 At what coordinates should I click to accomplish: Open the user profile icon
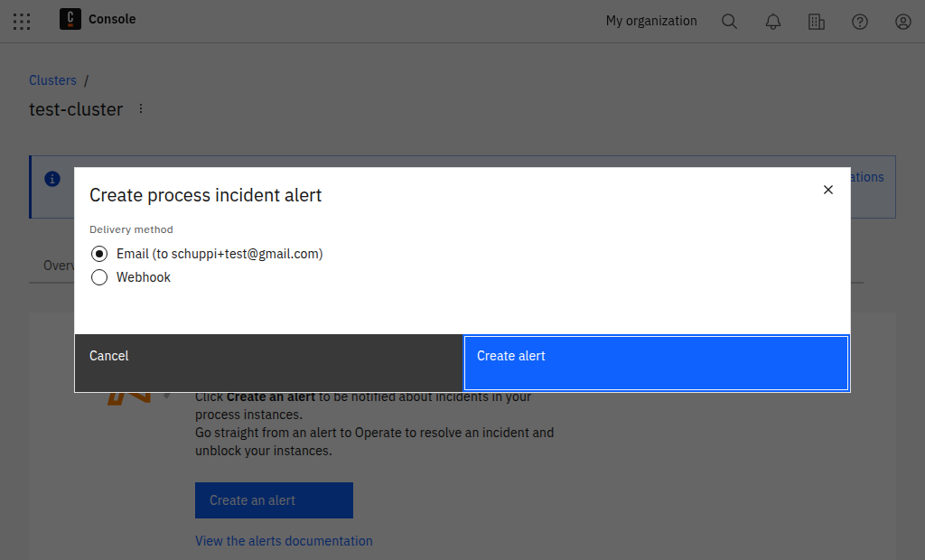902,21
